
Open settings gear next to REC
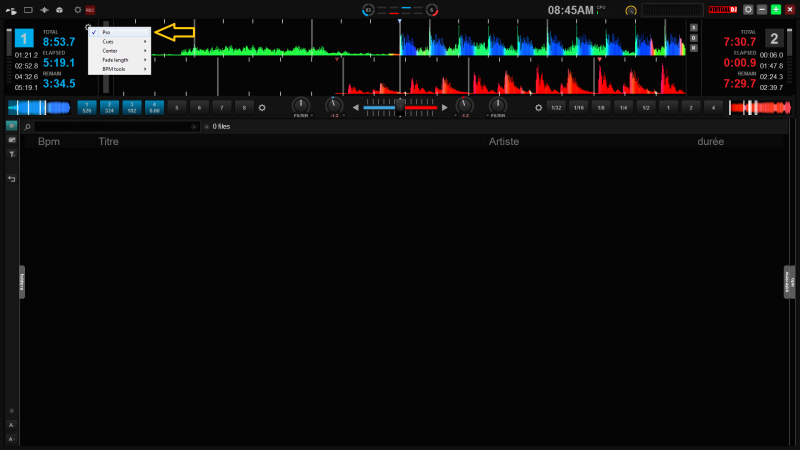click(x=78, y=10)
